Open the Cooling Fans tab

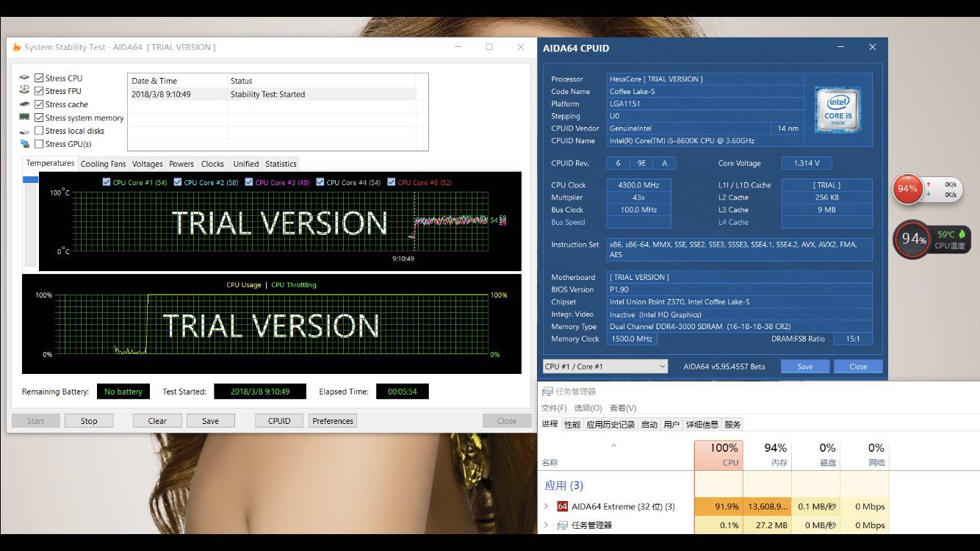pyautogui.click(x=103, y=164)
